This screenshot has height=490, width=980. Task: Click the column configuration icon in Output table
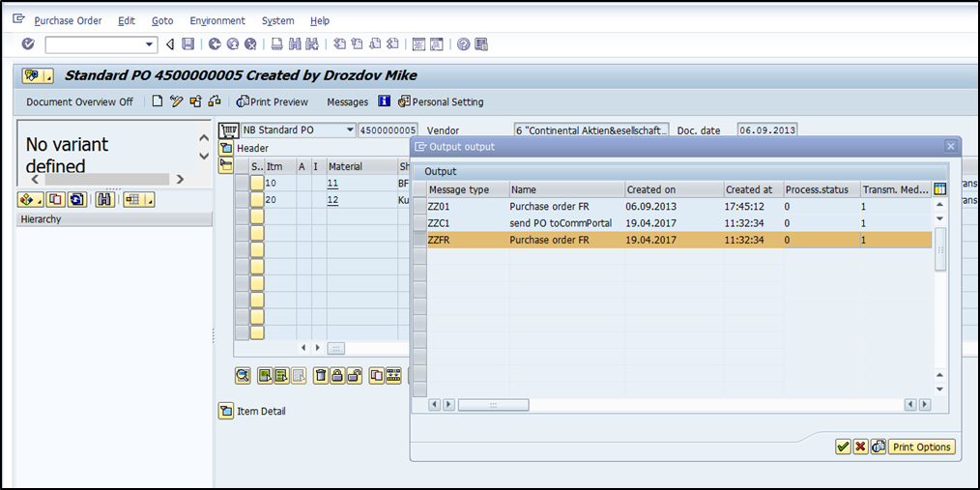[x=939, y=189]
